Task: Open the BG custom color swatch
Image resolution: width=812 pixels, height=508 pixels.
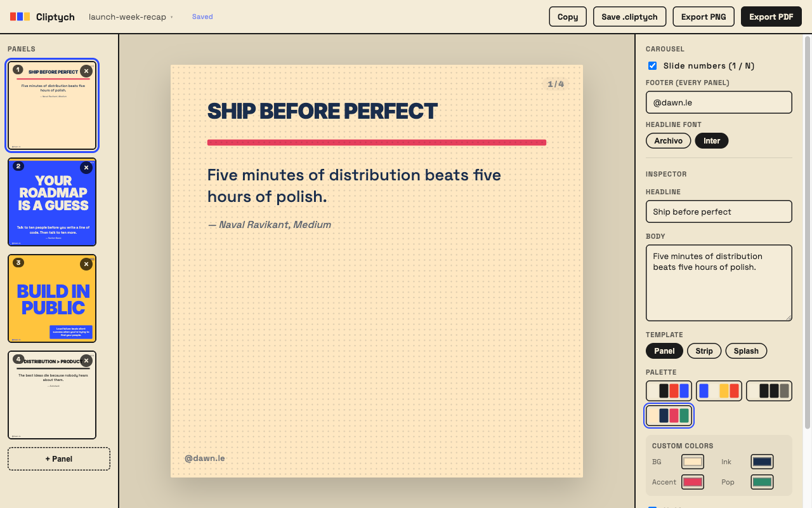Action: (693, 462)
